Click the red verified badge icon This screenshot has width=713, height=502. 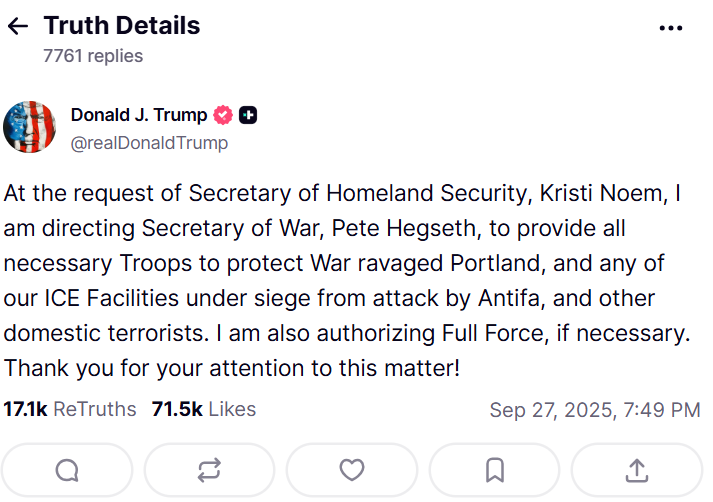[224, 115]
